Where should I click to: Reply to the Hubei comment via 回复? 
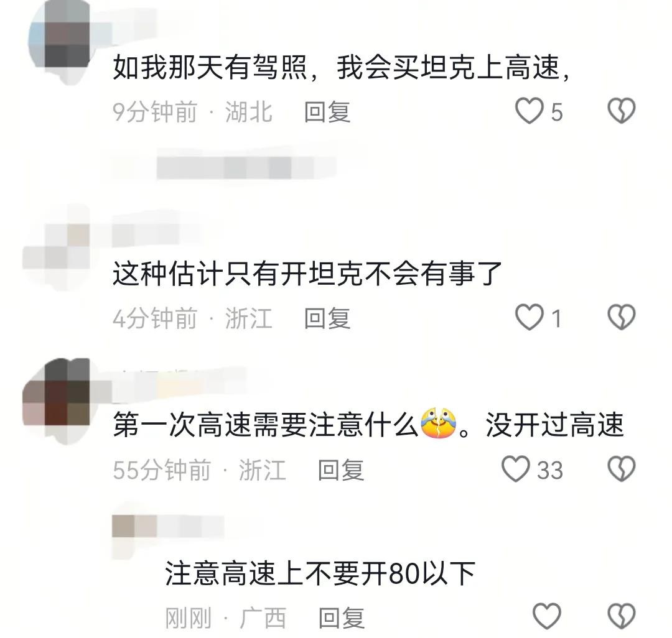[327, 112]
